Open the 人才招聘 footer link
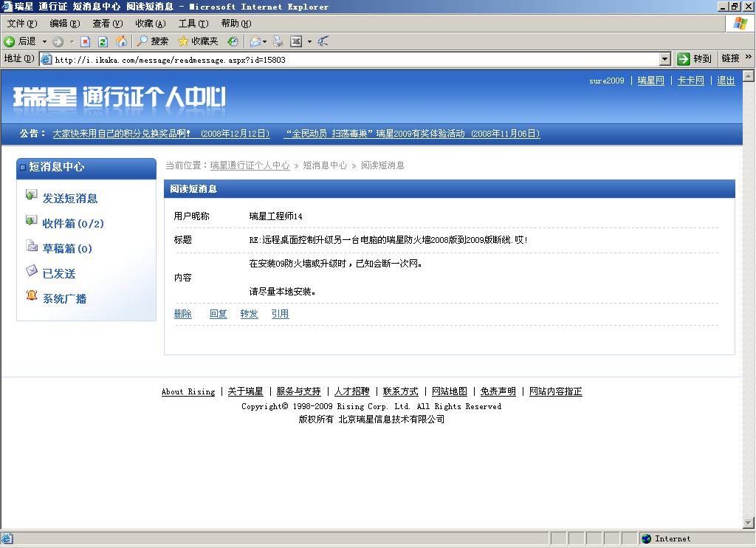The width and height of the screenshot is (756, 548). pyautogui.click(x=352, y=391)
